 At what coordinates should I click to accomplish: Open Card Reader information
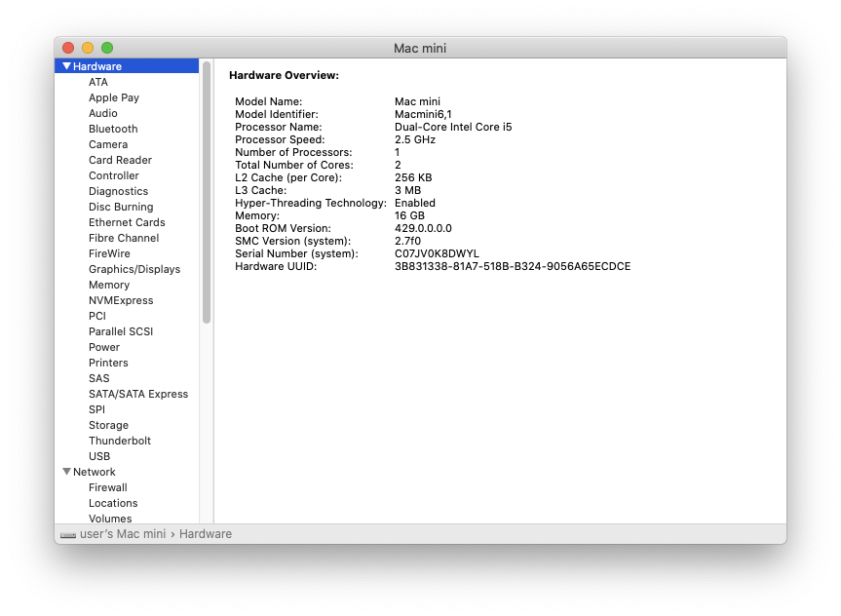click(x=120, y=160)
